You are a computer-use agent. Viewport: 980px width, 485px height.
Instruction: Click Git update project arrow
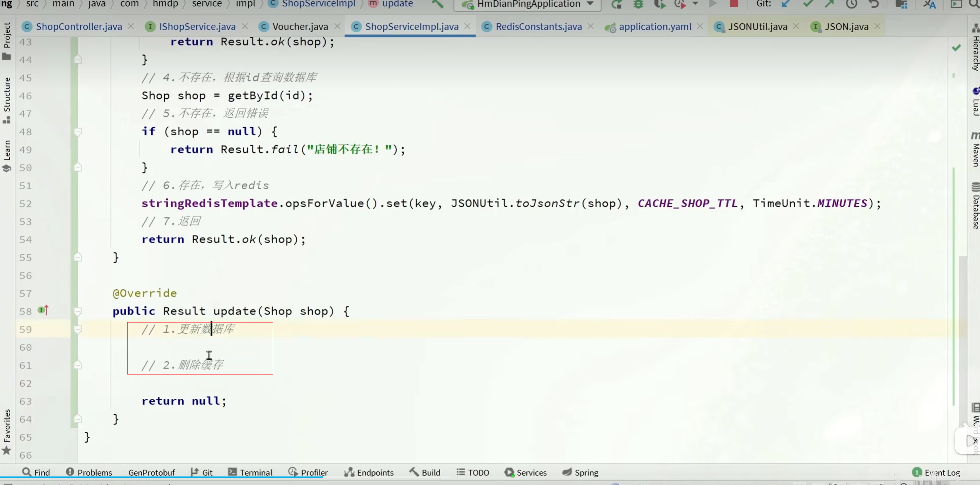pos(786,4)
